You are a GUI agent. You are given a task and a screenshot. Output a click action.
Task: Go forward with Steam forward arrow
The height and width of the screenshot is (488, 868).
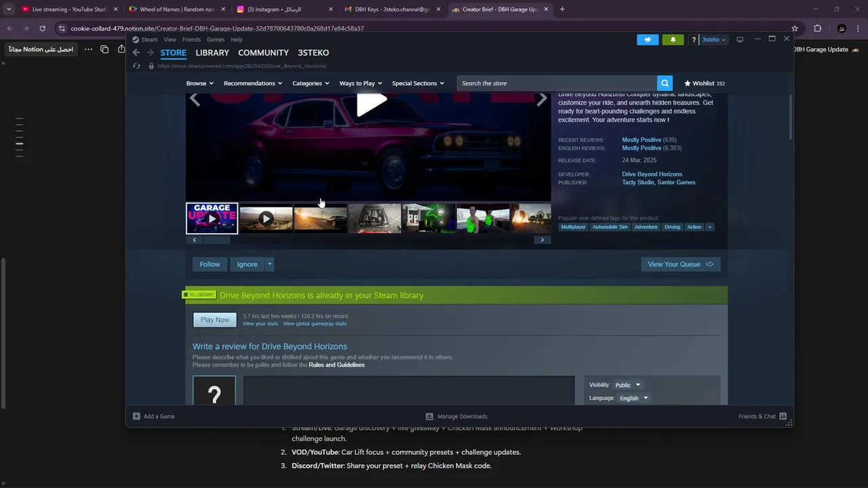coord(150,53)
